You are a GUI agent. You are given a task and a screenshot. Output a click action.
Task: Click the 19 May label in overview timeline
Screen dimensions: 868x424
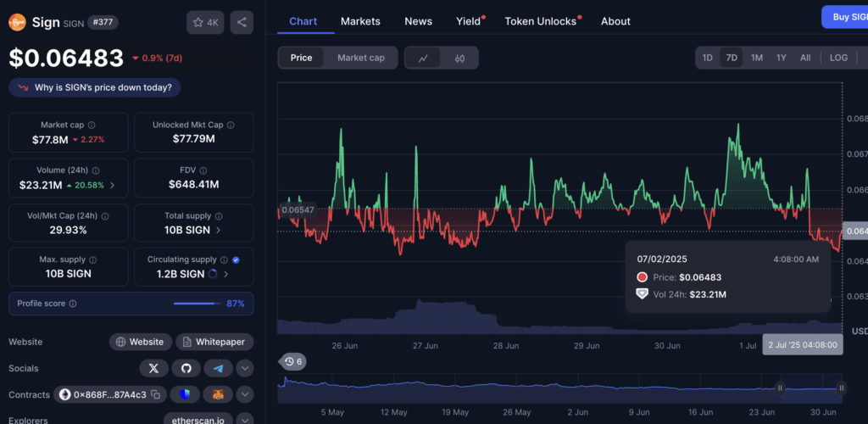click(x=455, y=412)
